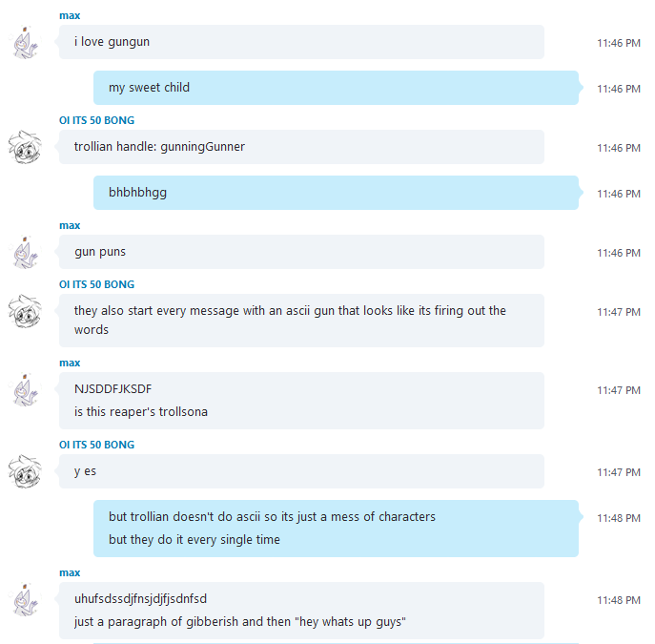Open OI ITS 50 BONG's avatar near trollian handle
This screenshot has height=644, width=655.
[25, 147]
